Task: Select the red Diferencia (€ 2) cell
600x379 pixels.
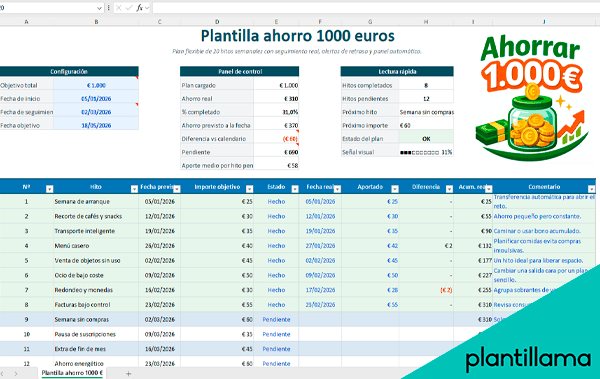Action: click(426, 290)
